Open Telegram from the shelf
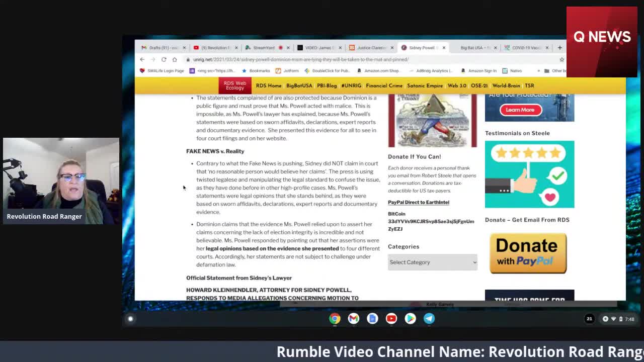The image size is (644, 362). click(429, 318)
